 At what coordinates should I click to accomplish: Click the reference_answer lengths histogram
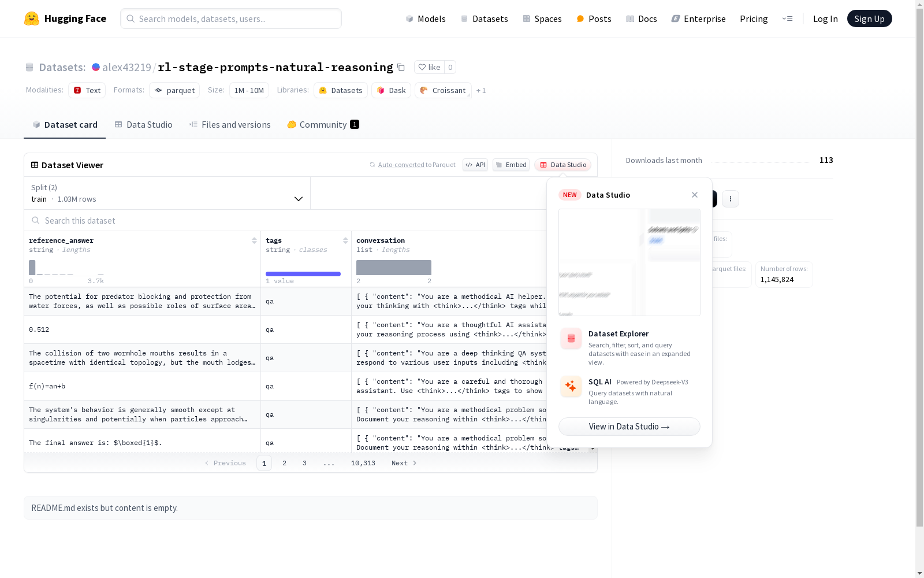[66, 268]
